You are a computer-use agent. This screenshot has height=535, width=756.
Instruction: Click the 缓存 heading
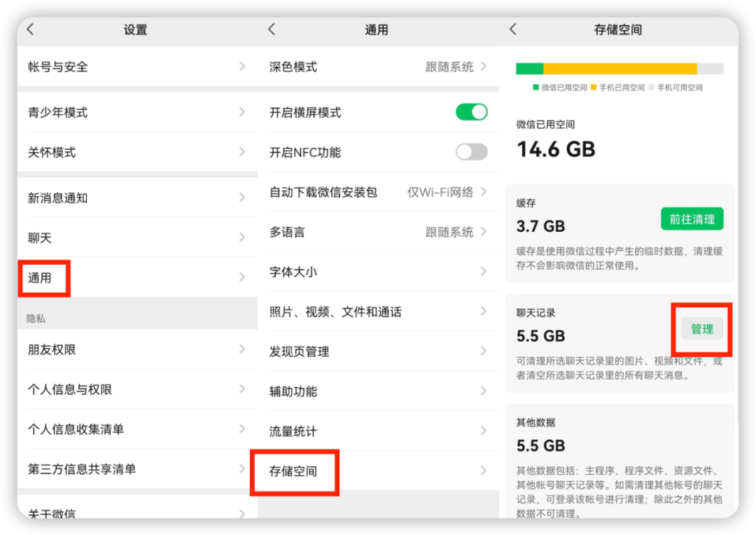(x=526, y=203)
